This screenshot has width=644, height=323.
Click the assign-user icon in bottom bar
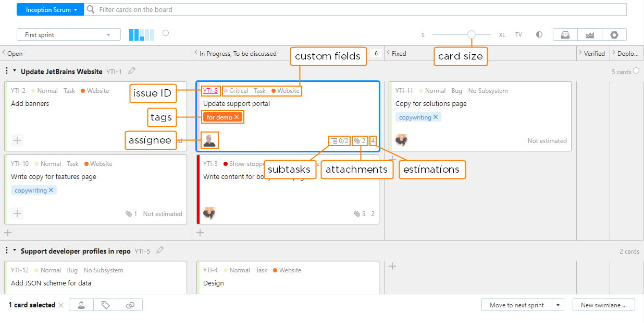(x=81, y=305)
